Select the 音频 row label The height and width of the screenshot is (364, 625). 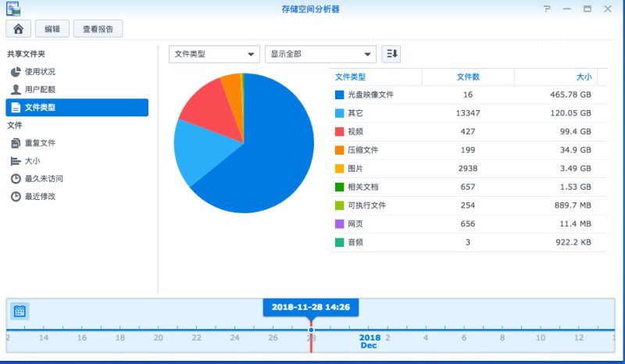tap(355, 242)
